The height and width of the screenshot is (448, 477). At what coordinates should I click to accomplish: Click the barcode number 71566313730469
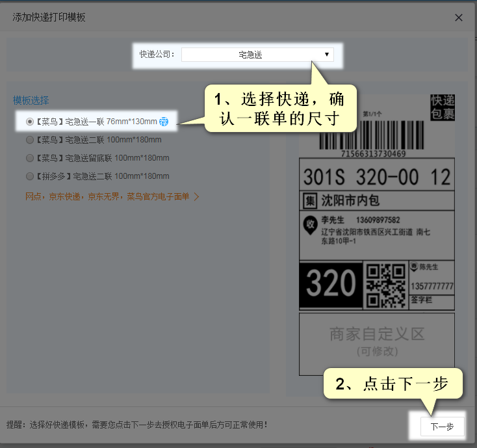click(x=373, y=153)
